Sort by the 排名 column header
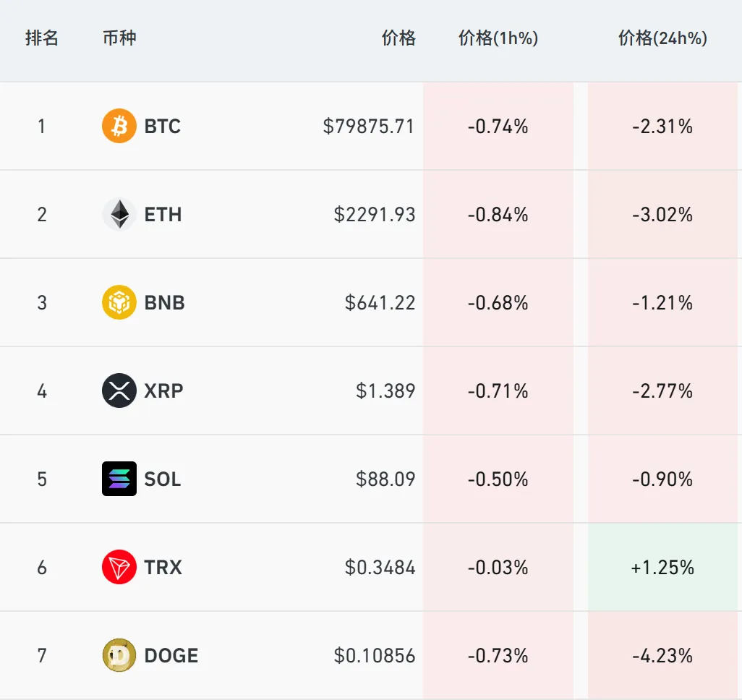The height and width of the screenshot is (700, 742). (42, 38)
